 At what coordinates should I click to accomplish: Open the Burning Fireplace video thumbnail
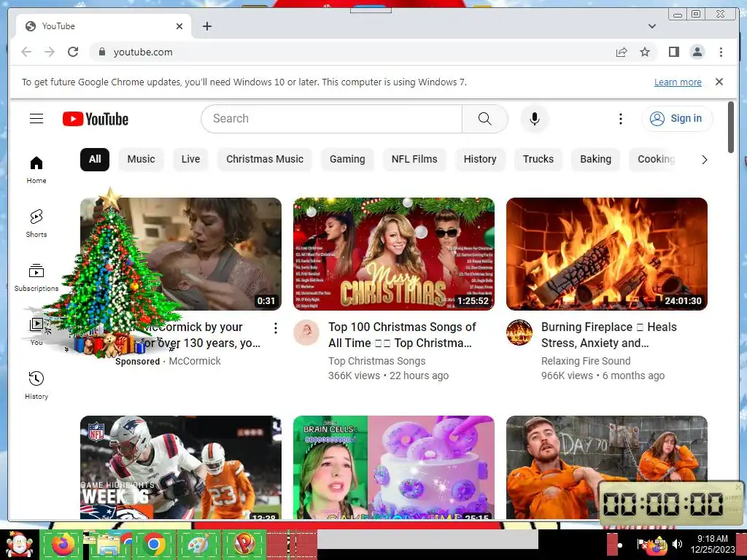606,254
